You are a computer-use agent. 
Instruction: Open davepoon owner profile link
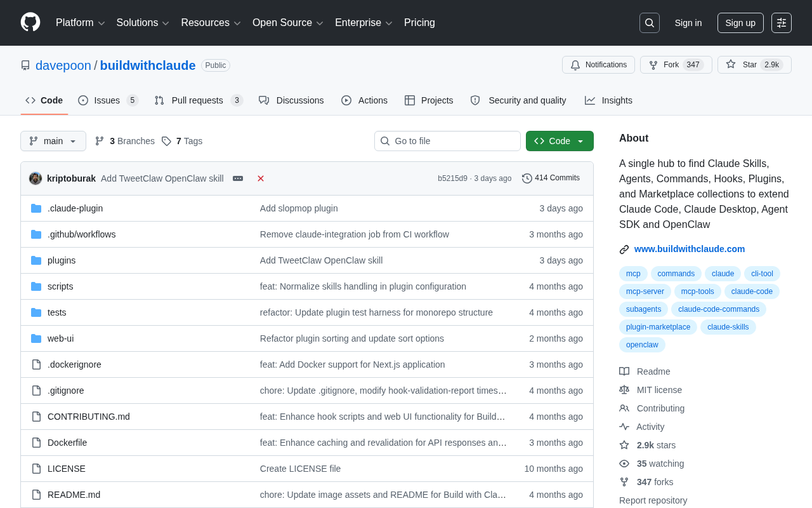pyautogui.click(x=63, y=65)
